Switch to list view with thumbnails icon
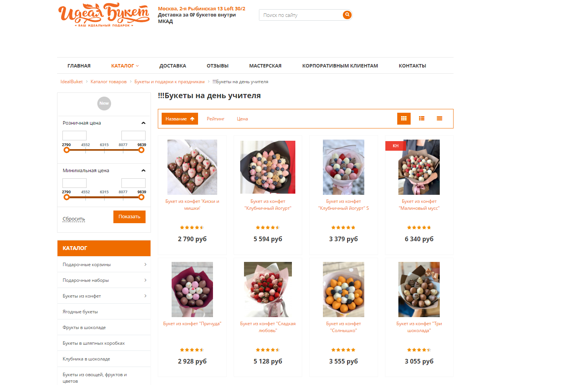This screenshot has height=385, width=588. [x=422, y=118]
